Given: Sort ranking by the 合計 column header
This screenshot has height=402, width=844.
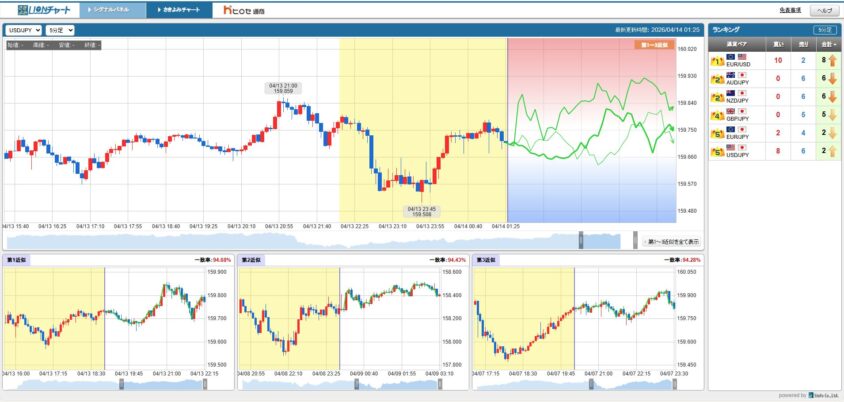Looking at the screenshot, I should tap(826, 44).
